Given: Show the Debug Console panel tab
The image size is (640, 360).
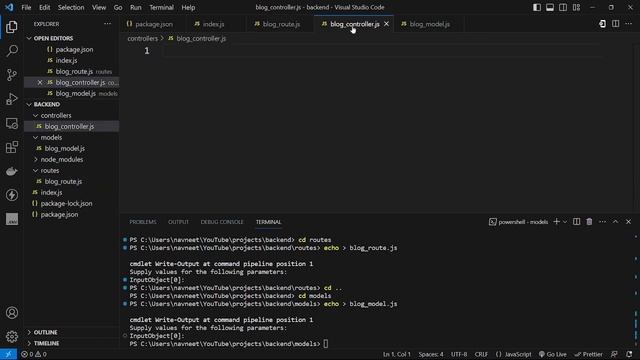Looking at the screenshot, I should (222, 222).
